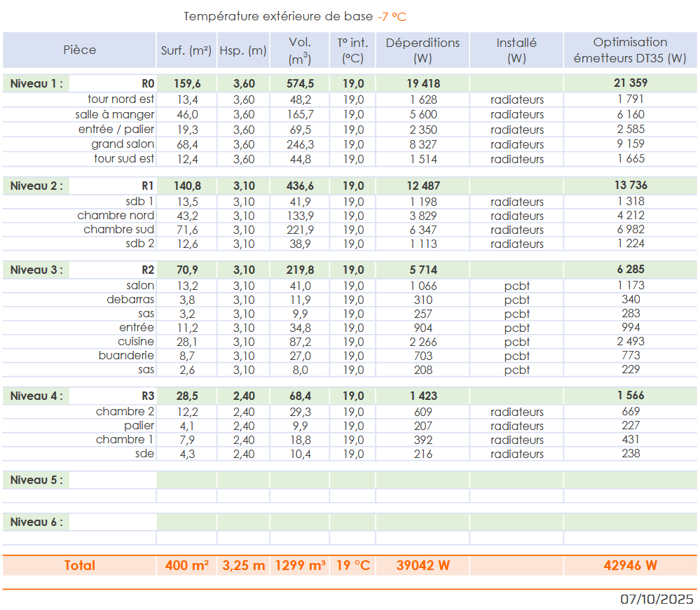The width and height of the screenshot is (700, 610).
Task: Click "pcbt" in the buanderie row
Action: pyautogui.click(x=516, y=356)
